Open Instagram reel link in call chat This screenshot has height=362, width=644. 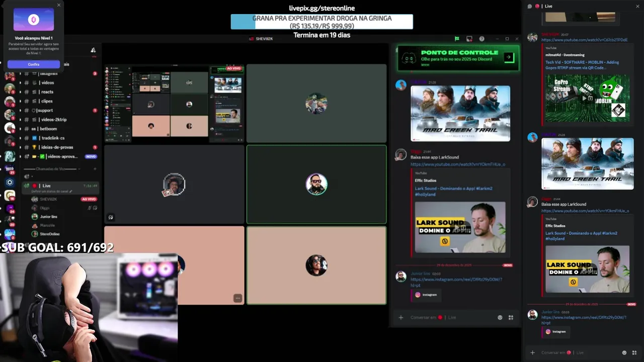click(x=456, y=282)
